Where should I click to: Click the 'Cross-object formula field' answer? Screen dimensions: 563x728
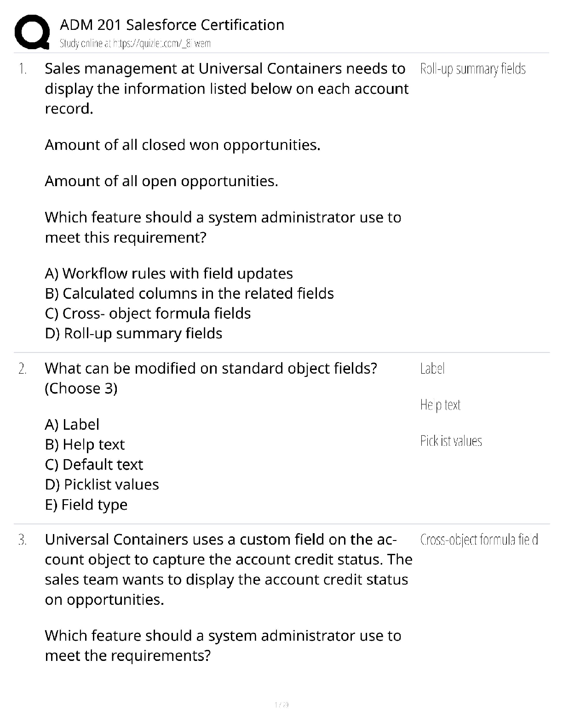pyautogui.click(x=479, y=540)
